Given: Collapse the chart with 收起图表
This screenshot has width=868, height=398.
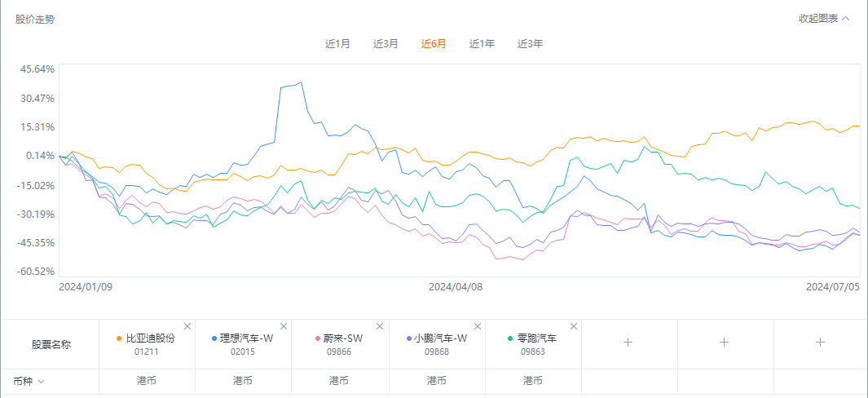Looking at the screenshot, I should [824, 19].
